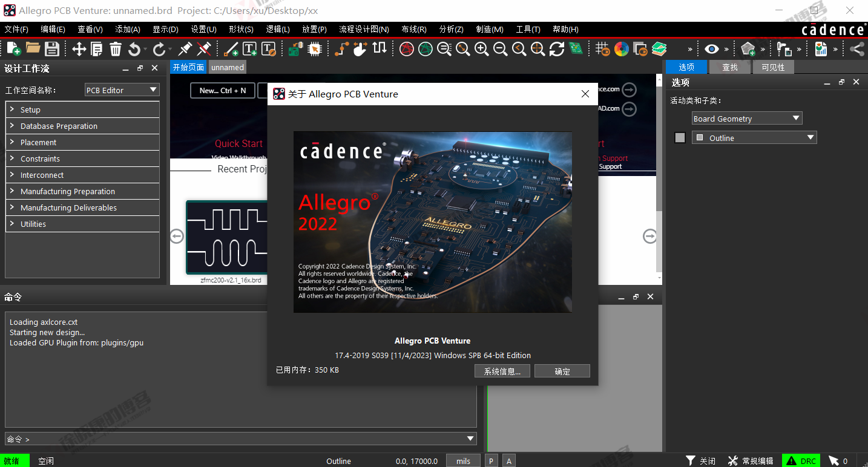
Task: Expand the Manufacturing Deliverables section
Action: coord(82,207)
